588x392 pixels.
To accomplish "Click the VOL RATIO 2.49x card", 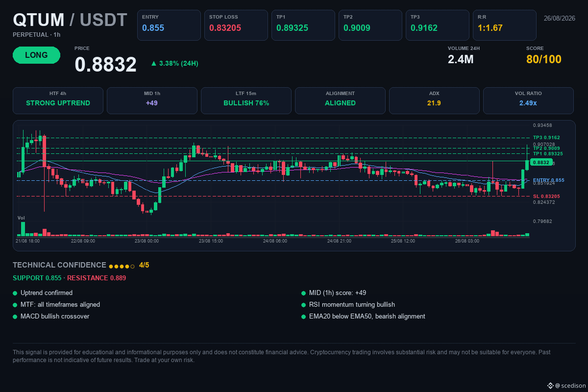I will point(528,101).
